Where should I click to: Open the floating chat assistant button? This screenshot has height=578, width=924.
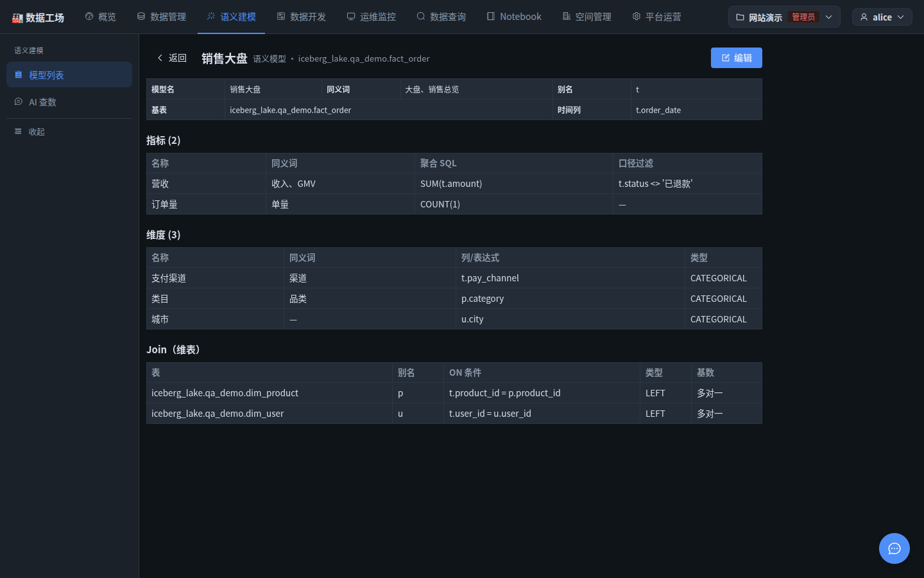(x=894, y=548)
